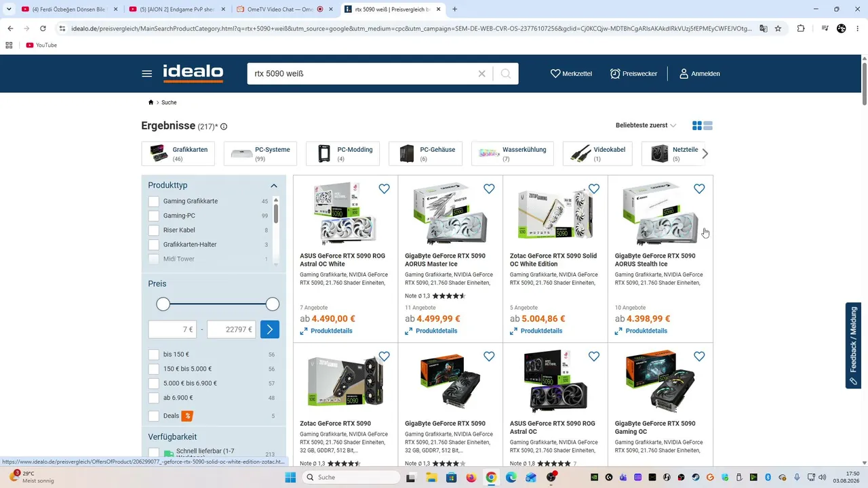Open the Beliebteste zuerst sort dropdown
Screen dimensions: 868x488
coord(646,125)
